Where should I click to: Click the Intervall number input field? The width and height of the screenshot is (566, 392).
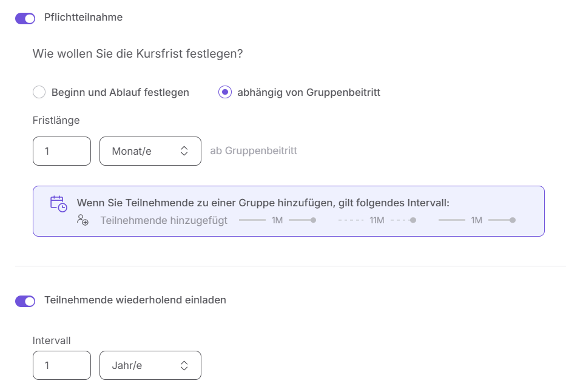pos(62,365)
